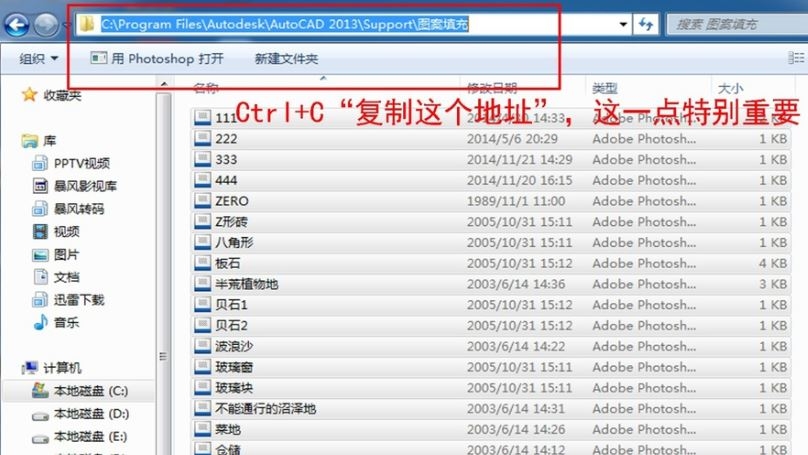
Task: Go back with the Back arrow button
Action: [x=16, y=24]
